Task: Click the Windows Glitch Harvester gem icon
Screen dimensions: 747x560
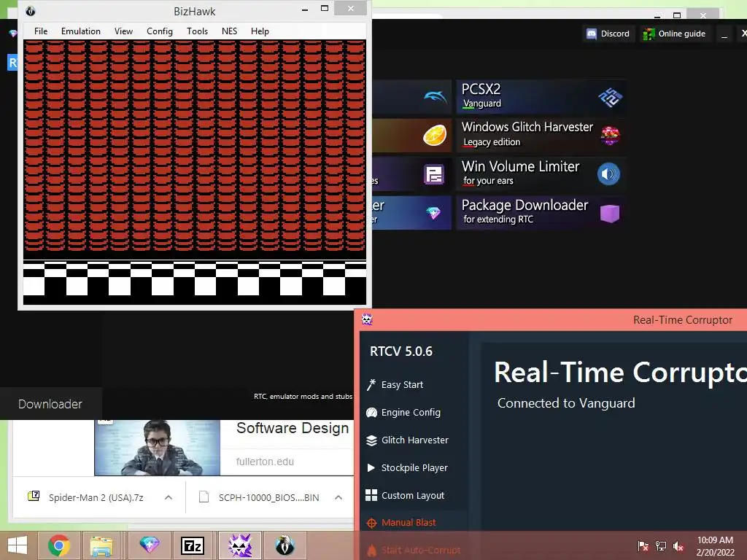Action: (611, 136)
